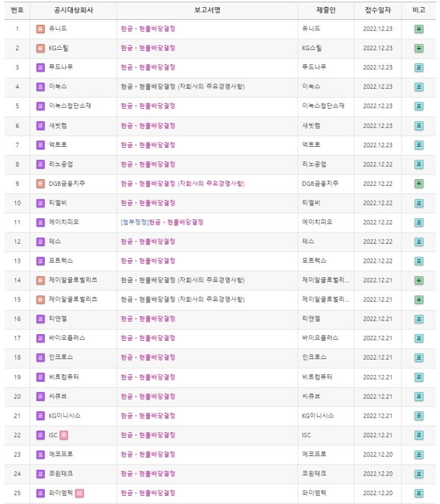
Task: Click the 코 market badge beside 에코프로 company name
Action: 40,454
